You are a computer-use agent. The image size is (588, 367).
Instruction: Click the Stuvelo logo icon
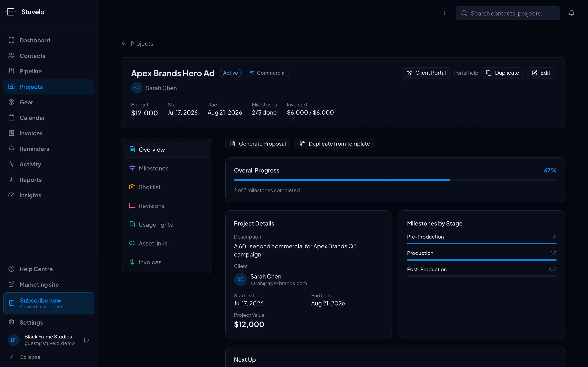click(x=10, y=12)
